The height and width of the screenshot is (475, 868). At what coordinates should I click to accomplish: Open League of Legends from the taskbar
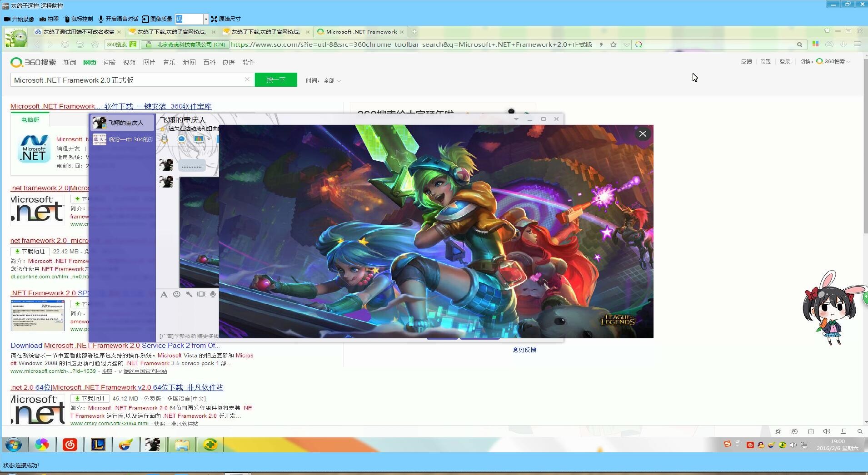click(98, 445)
